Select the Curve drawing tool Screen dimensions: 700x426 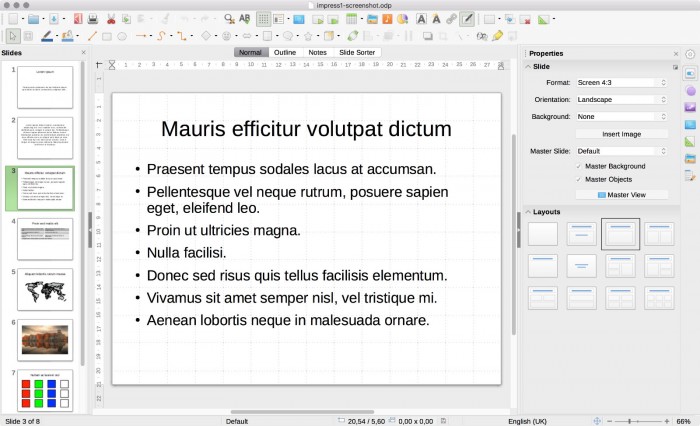coord(161,36)
